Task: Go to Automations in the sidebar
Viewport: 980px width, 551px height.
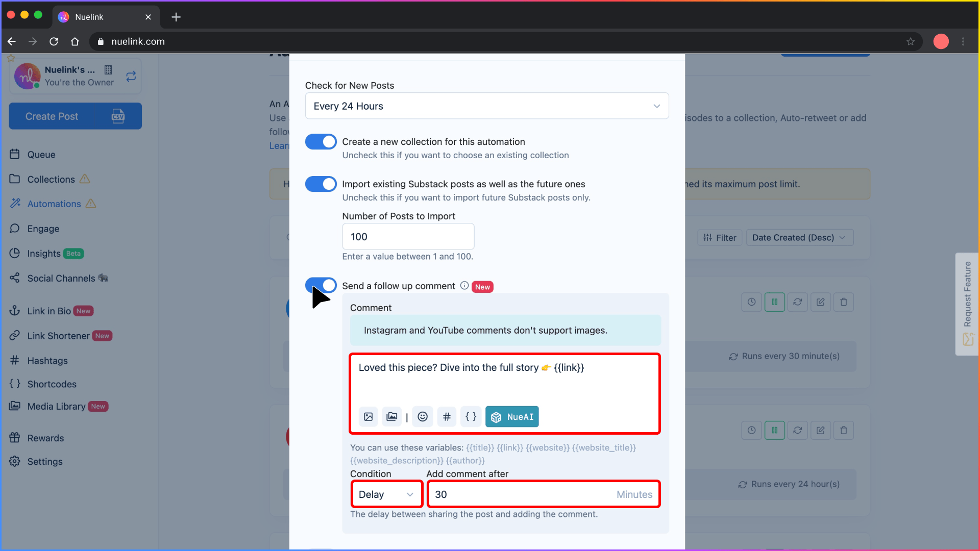Action: coord(53,204)
